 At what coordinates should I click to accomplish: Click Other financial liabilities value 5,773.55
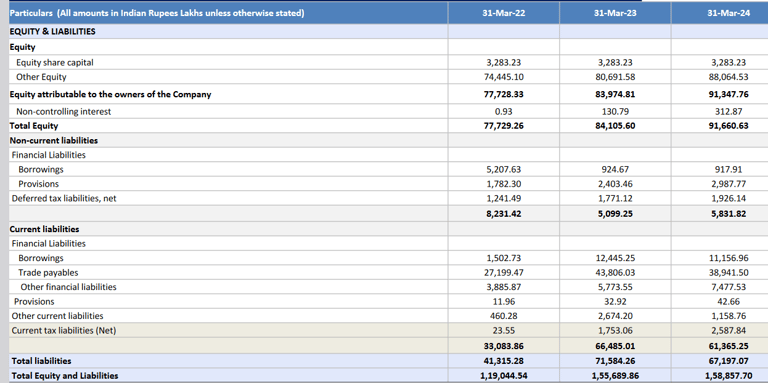[x=615, y=287]
